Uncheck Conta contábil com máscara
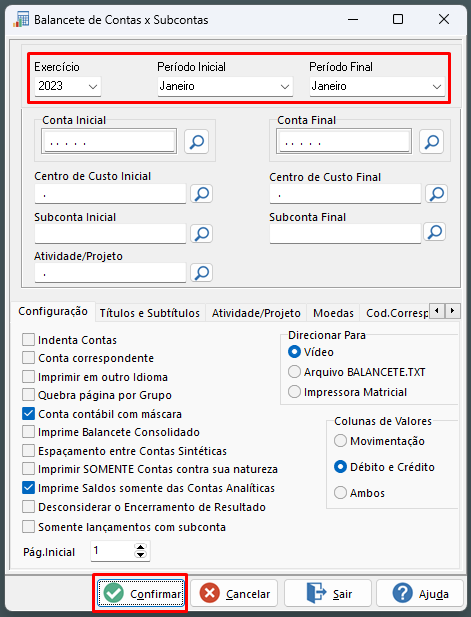 [28, 414]
